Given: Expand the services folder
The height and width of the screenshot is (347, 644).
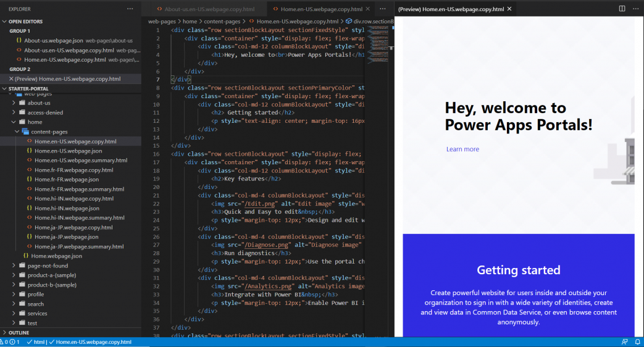Looking at the screenshot, I should (x=14, y=313).
